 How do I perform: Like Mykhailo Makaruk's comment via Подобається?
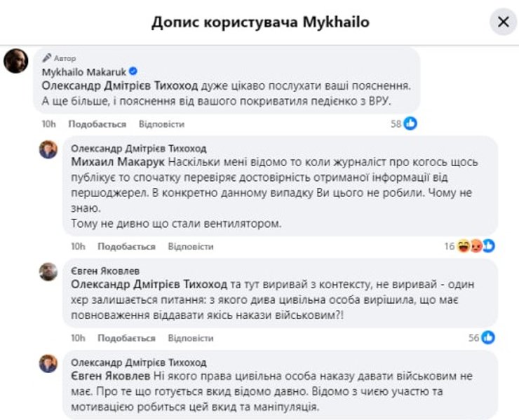[97, 124]
